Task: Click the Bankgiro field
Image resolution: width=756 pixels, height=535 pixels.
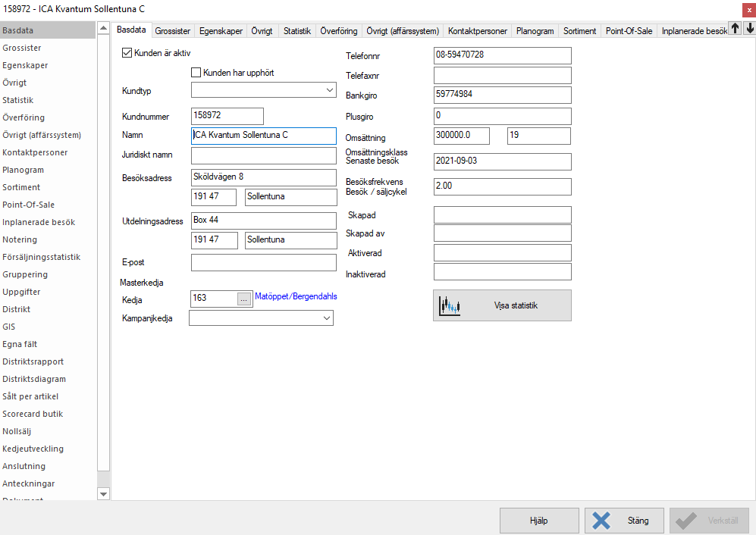Action: (x=503, y=95)
